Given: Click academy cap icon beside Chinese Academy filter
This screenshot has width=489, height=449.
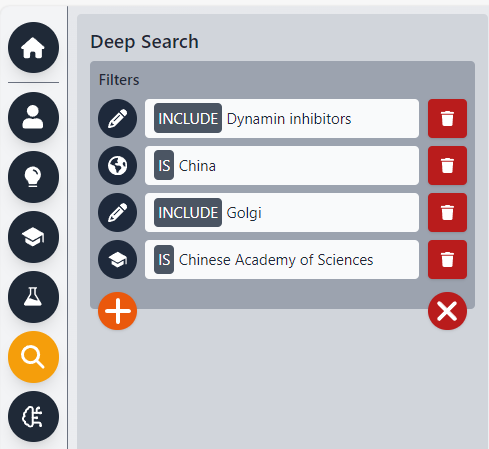Looking at the screenshot, I should point(117,259).
